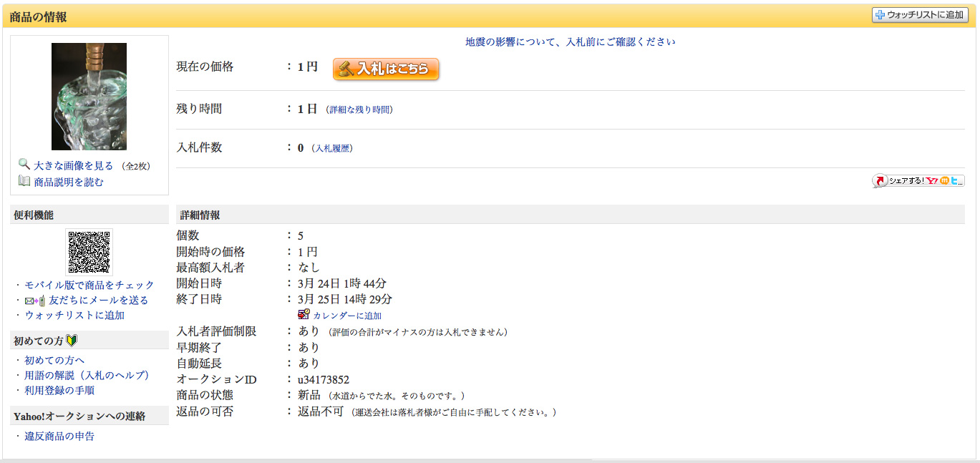Click the Twitter icon in share bar
The height and width of the screenshot is (463, 980).
coord(956,181)
